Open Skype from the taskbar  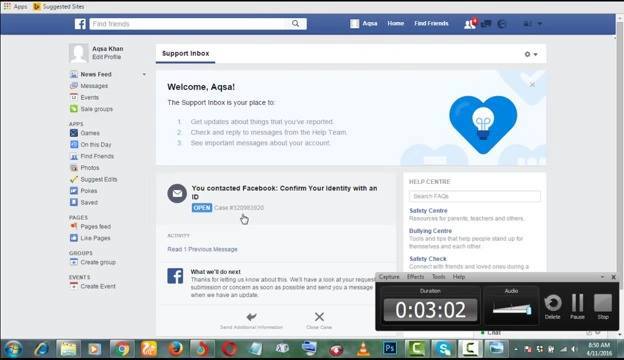tap(443, 349)
